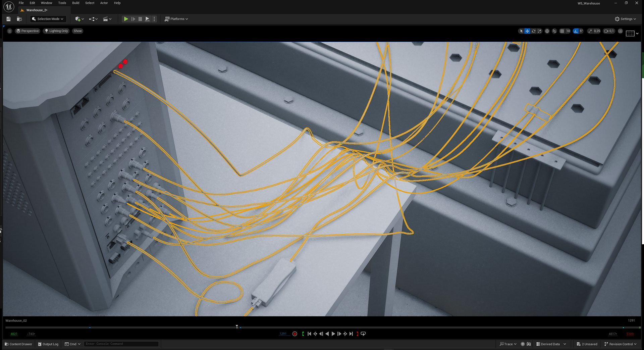Open the Cmd console type dropdown

(x=72, y=344)
